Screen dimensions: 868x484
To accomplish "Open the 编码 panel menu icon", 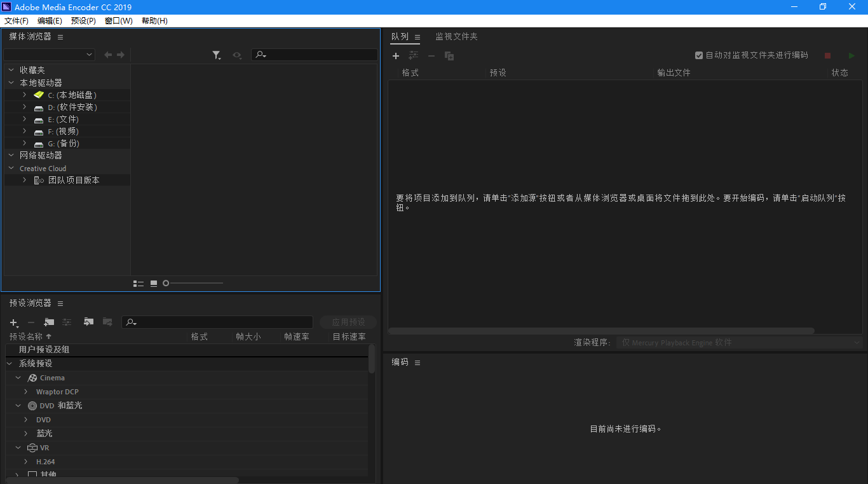I will pos(417,363).
